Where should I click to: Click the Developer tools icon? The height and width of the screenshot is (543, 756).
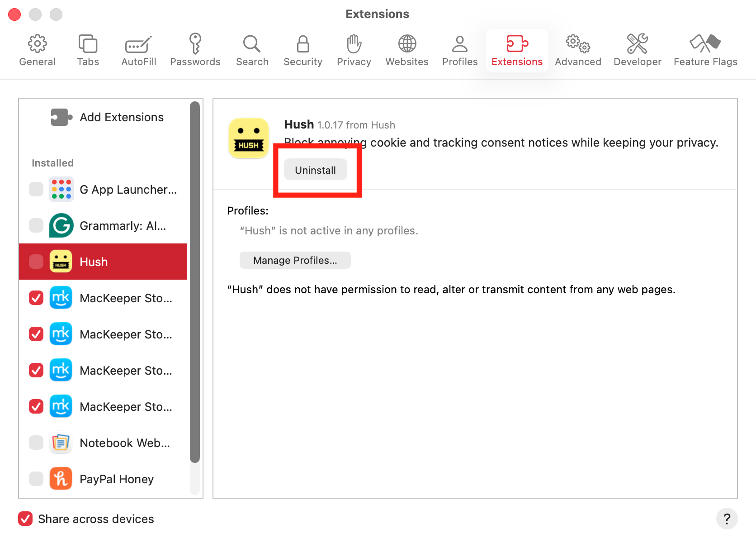(x=637, y=44)
